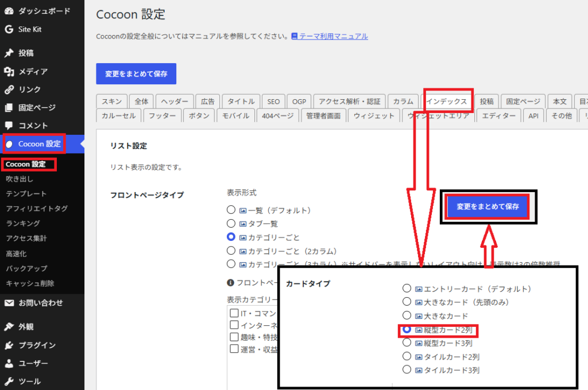The height and width of the screenshot is (390, 588).
Task: Open the API tab
Action: [x=533, y=116]
